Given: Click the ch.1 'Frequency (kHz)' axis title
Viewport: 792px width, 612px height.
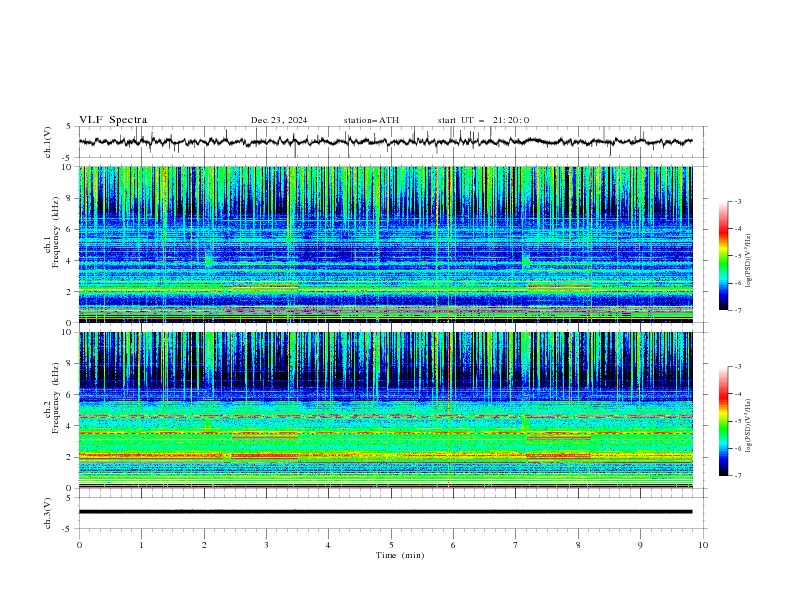Looking at the screenshot, I should (x=56, y=233).
